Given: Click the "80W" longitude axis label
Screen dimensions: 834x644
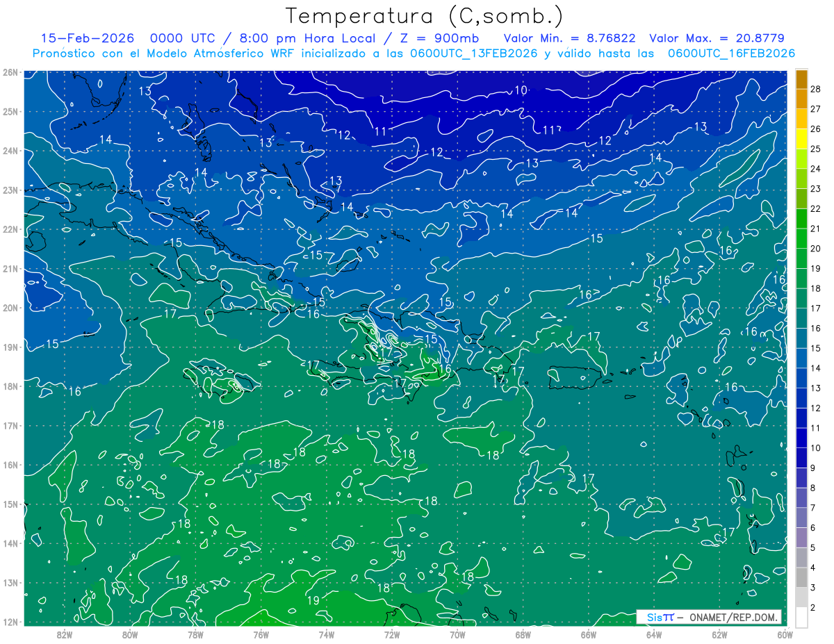Looking at the screenshot, I should point(130,634).
